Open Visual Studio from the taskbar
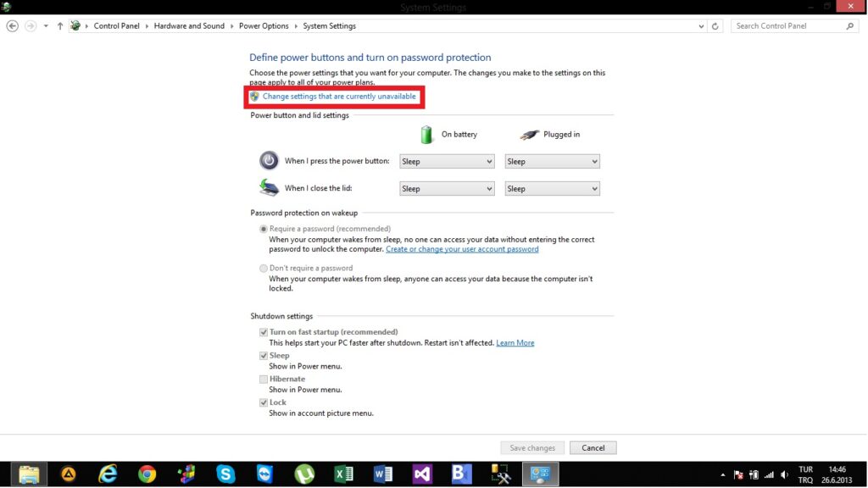 [422, 474]
